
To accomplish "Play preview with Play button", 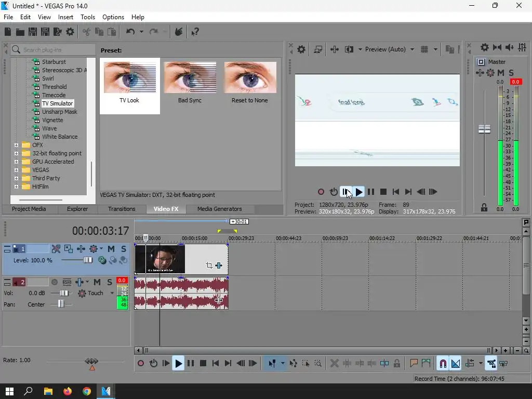I will [358, 192].
